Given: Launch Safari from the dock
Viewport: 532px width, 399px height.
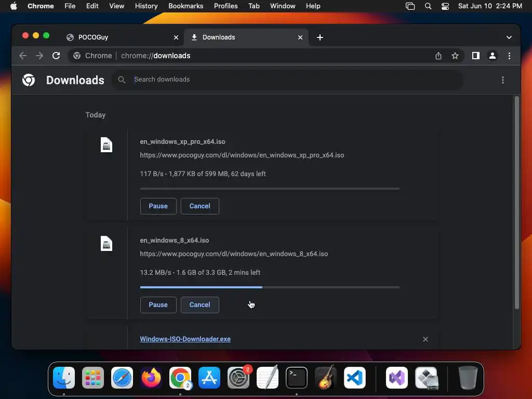Looking at the screenshot, I should (122, 377).
